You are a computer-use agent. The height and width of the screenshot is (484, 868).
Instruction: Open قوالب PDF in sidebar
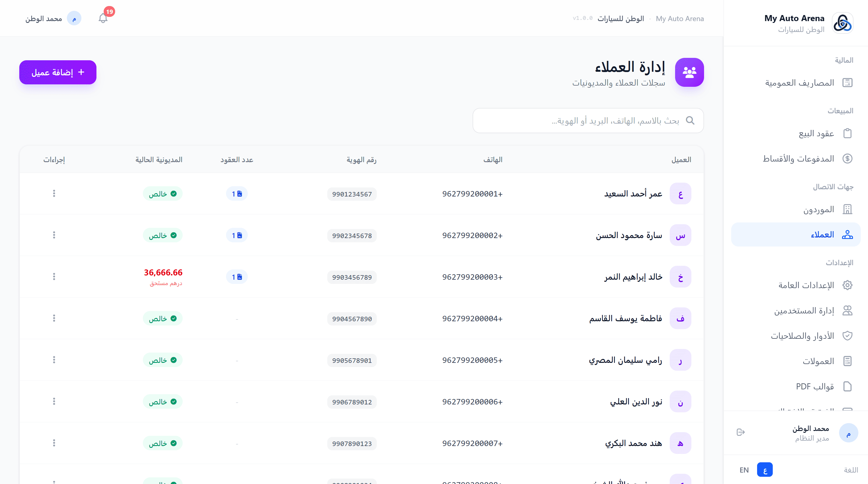click(x=796, y=386)
